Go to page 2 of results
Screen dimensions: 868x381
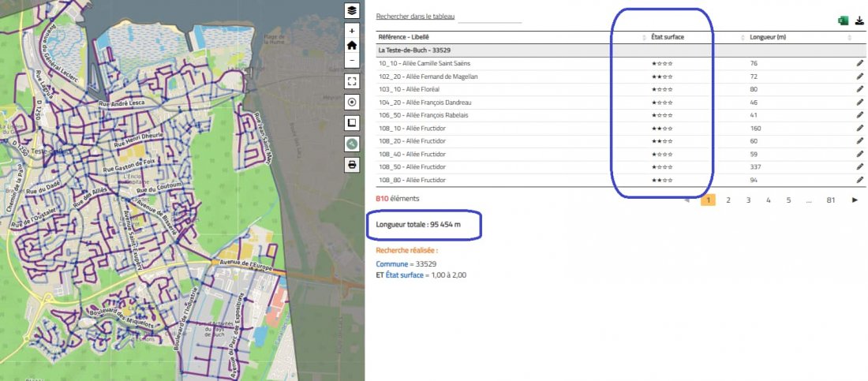pyautogui.click(x=728, y=200)
